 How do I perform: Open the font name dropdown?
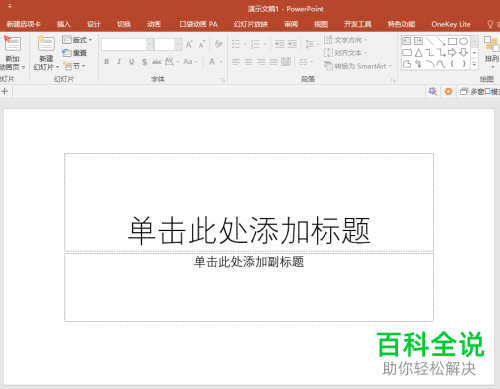click(x=150, y=44)
